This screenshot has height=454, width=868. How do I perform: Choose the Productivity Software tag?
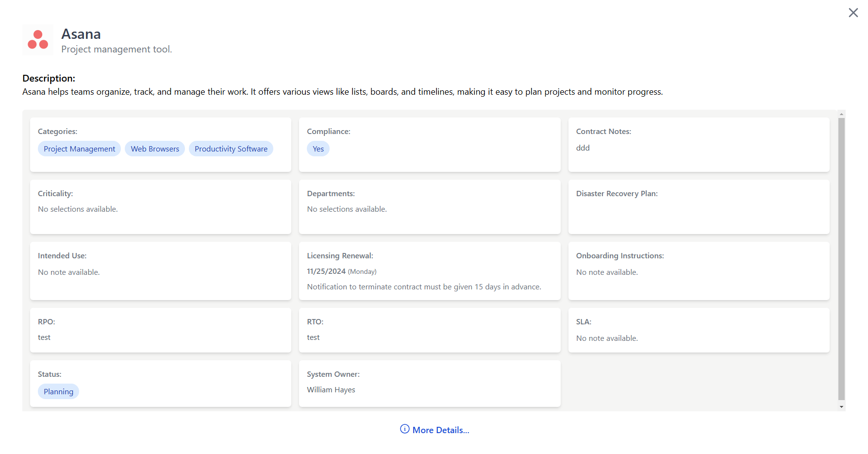click(231, 149)
